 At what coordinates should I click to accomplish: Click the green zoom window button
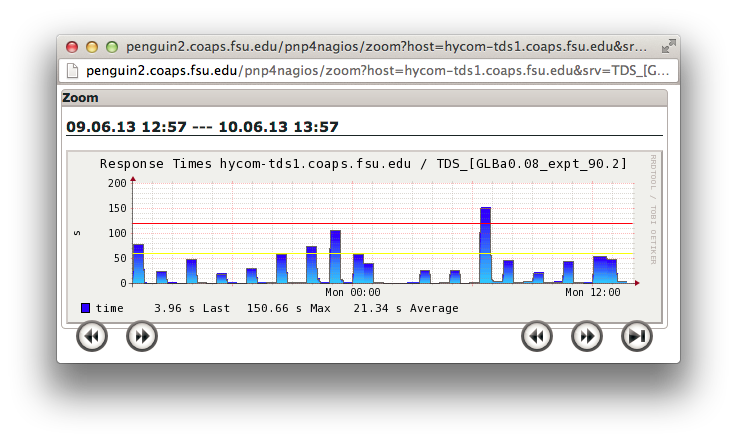pyautogui.click(x=112, y=47)
